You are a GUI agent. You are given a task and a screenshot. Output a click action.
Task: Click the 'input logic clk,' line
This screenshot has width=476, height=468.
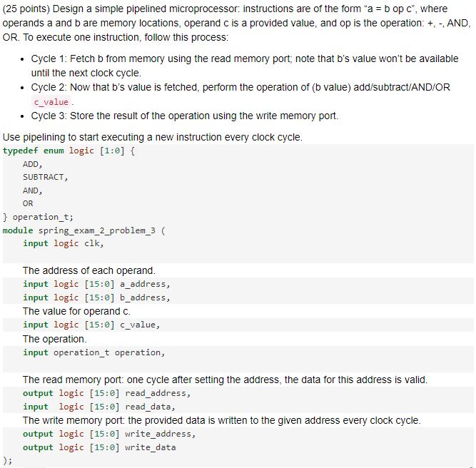pos(64,243)
